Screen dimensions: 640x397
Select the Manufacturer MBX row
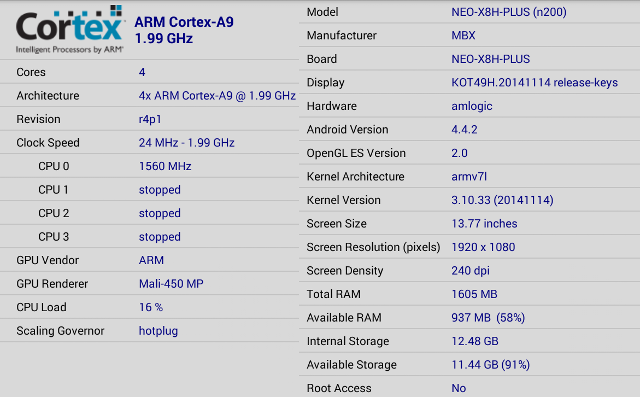coord(469,35)
